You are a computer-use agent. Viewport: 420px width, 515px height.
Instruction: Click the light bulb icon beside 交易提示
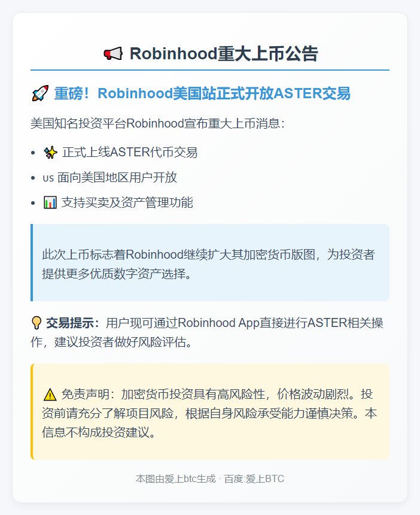pos(36,323)
